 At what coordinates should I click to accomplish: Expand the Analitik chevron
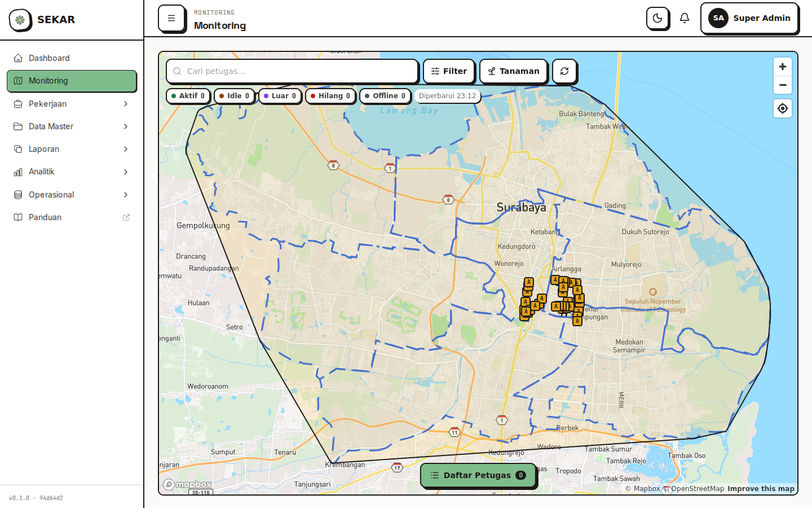pyautogui.click(x=126, y=172)
